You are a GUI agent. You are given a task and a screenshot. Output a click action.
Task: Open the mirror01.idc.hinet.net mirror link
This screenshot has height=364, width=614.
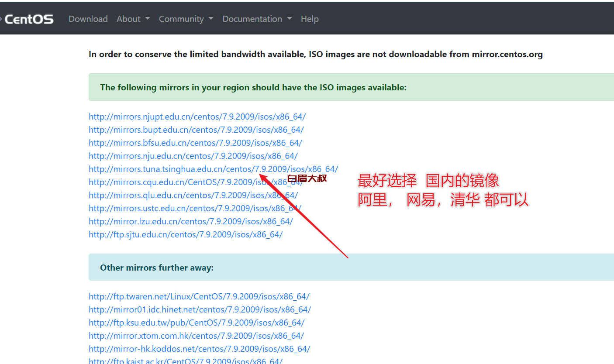200,309
